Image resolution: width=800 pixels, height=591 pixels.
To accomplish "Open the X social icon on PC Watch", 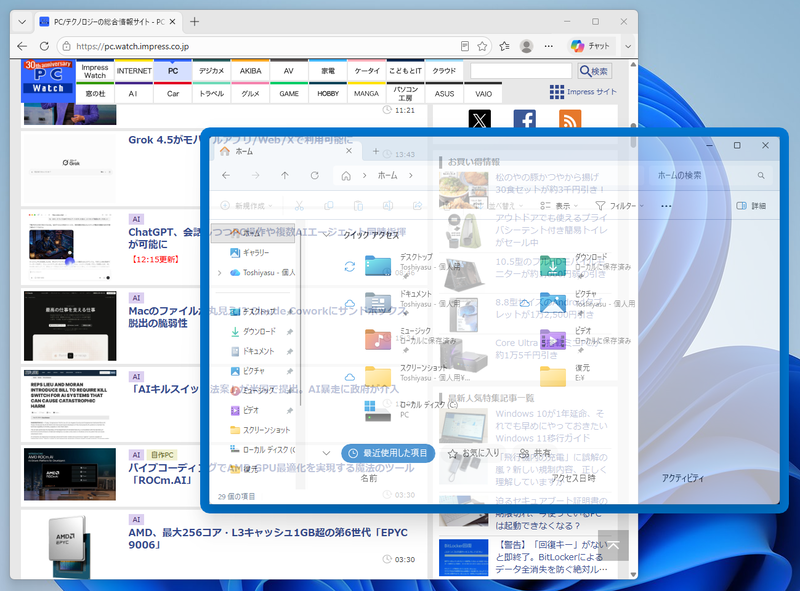I will [x=480, y=119].
